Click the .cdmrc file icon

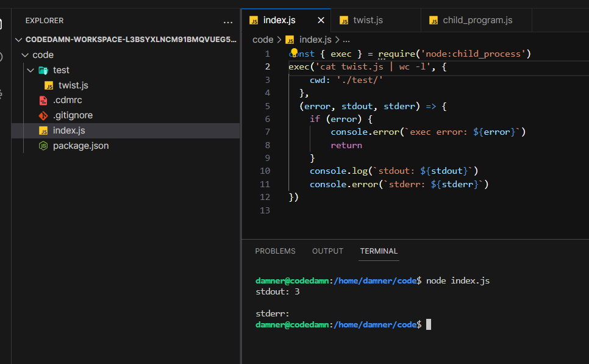pyautogui.click(x=43, y=100)
